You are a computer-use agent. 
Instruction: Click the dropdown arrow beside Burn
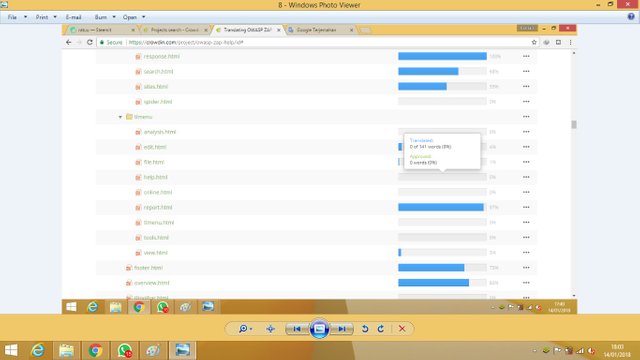tap(114, 17)
